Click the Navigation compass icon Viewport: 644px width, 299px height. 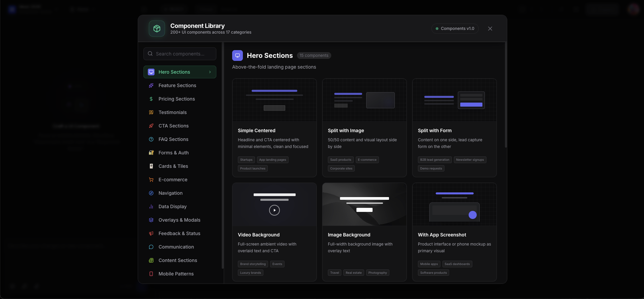[x=151, y=193]
